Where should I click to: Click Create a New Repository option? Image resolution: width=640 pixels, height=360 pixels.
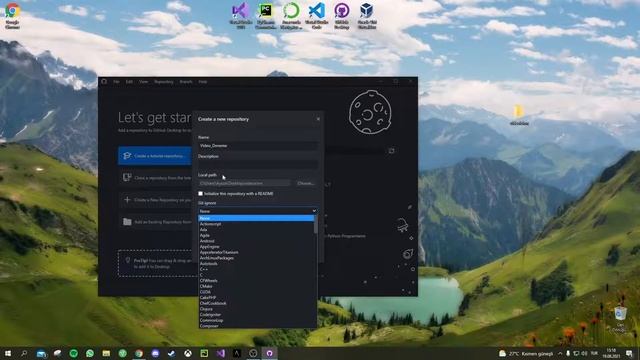(155, 200)
